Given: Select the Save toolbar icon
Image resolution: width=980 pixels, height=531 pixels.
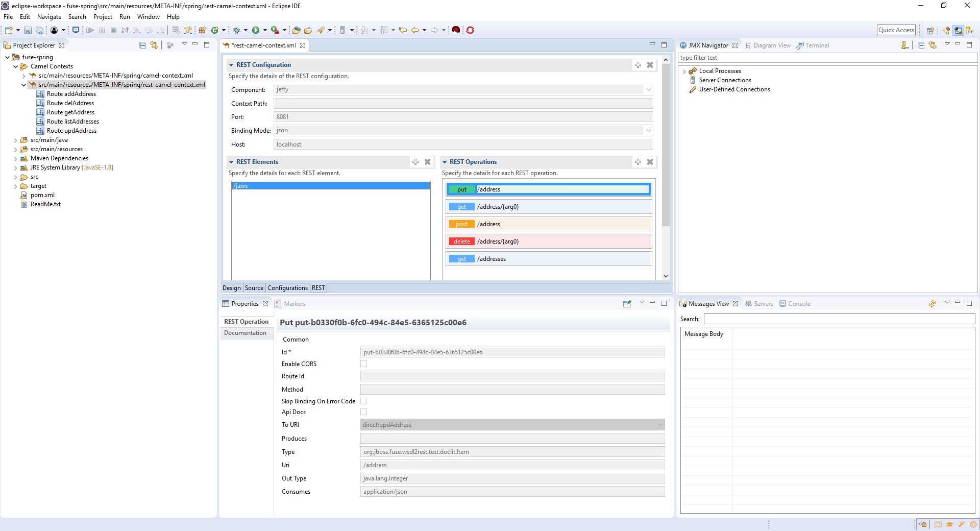Looking at the screenshot, I should click(28, 30).
